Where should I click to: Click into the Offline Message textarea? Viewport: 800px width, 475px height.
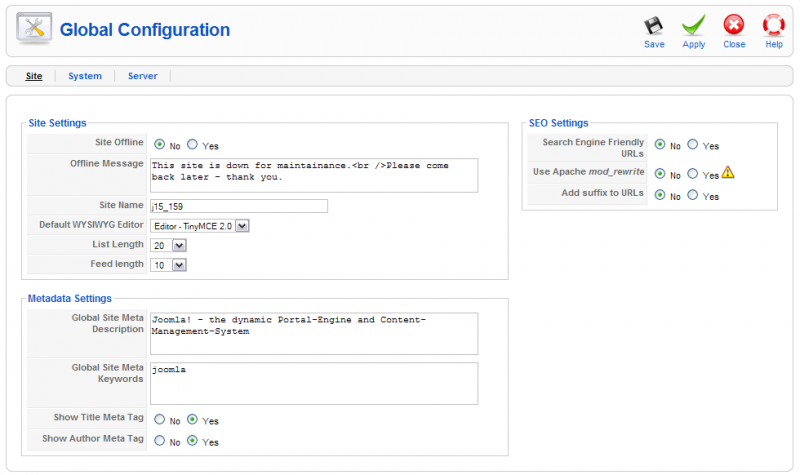(x=314, y=175)
